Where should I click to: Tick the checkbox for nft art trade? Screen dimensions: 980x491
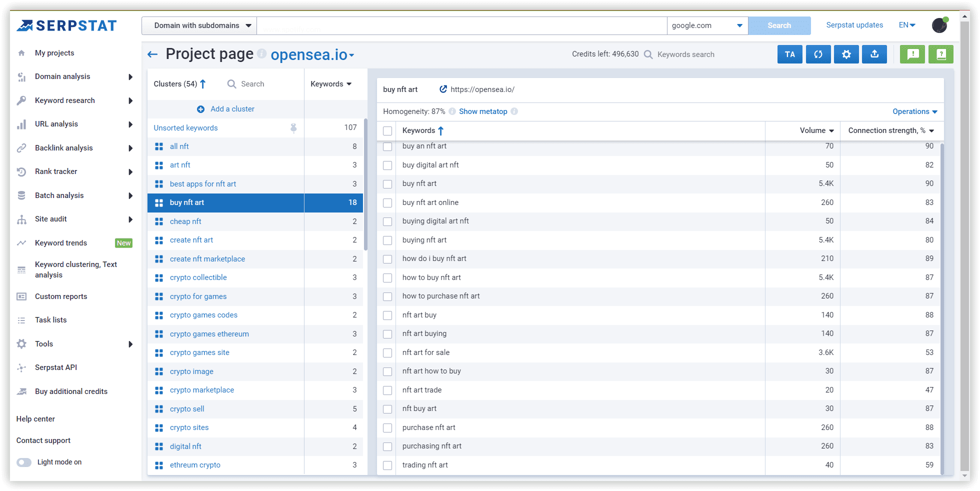point(387,390)
